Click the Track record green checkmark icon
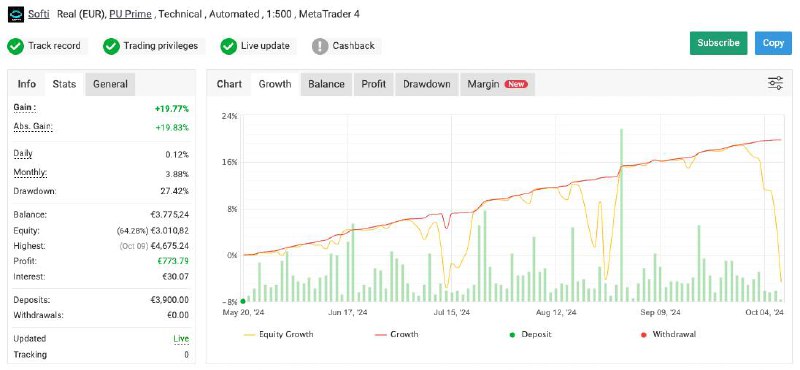This screenshot has width=800, height=370. [15, 46]
